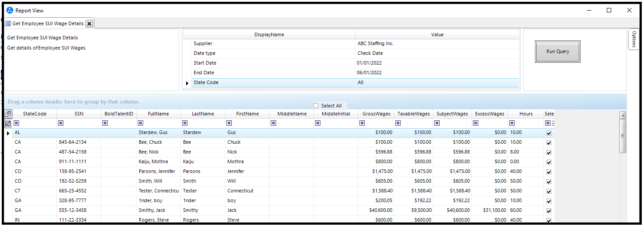Uncheck the Kaiju, Mothra row checkbox
Image resolution: width=644 pixels, height=226 pixels.
(x=549, y=162)
